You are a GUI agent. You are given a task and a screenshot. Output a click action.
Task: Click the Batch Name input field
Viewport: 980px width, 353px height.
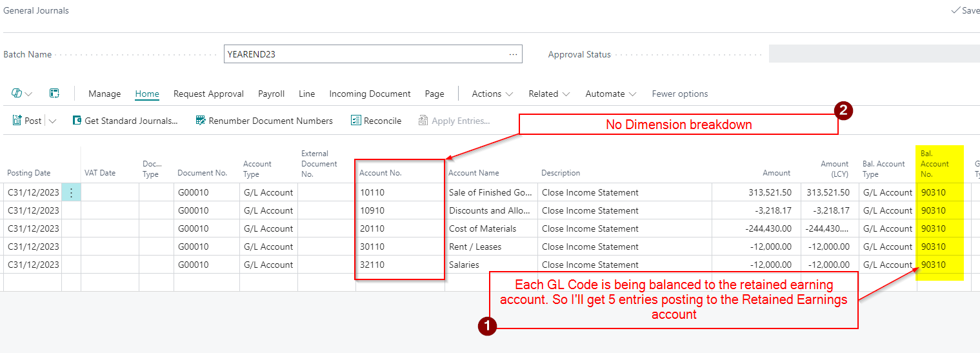[x=365, y=54]
